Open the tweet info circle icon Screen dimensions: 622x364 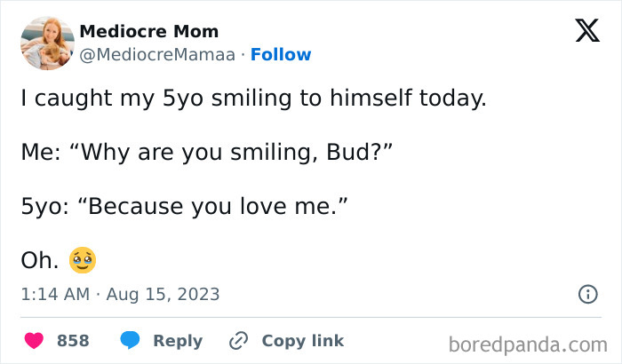pyautogui.click(x=587, y=294)
